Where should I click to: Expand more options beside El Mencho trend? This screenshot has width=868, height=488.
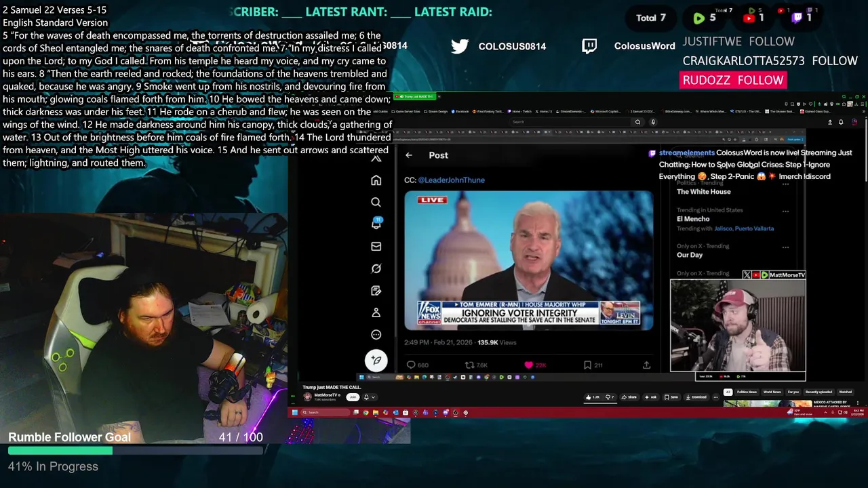pos(785,211)
